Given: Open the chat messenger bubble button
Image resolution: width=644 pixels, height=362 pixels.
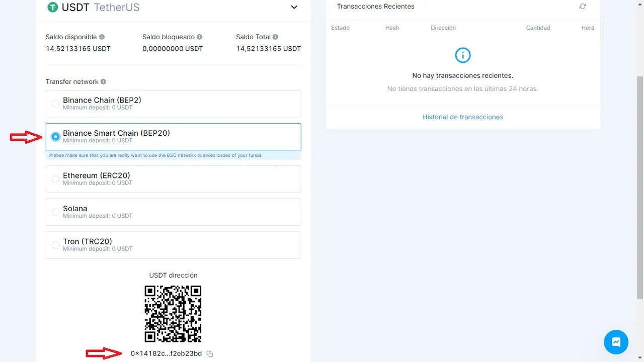Looking at the screenshot, I should click(x=616, y=342).
